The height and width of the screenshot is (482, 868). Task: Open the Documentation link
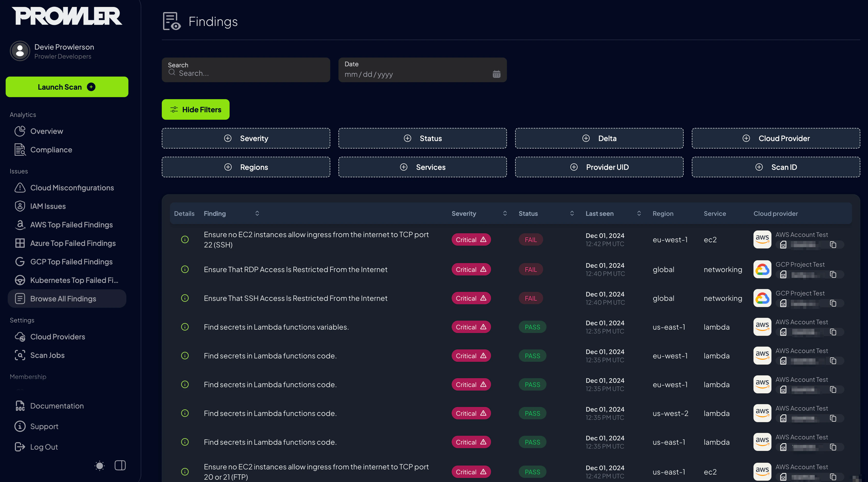click(56, 406)
